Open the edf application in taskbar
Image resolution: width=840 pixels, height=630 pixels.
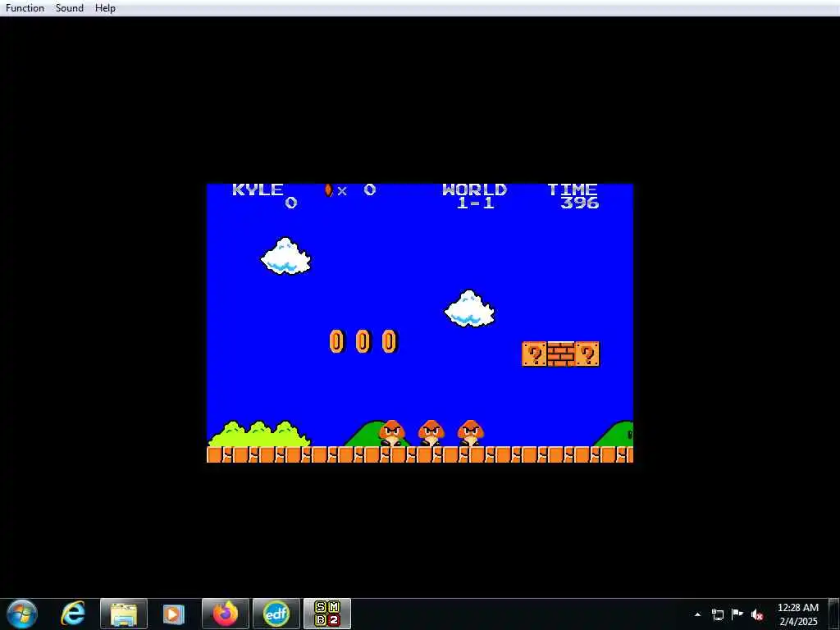[276, 614]
